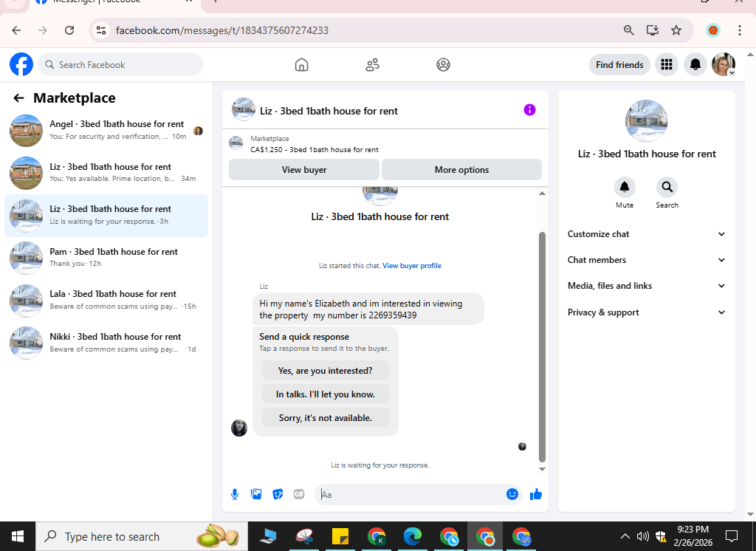
Task: Search within the conversation
Action: [x=667, y=187]
